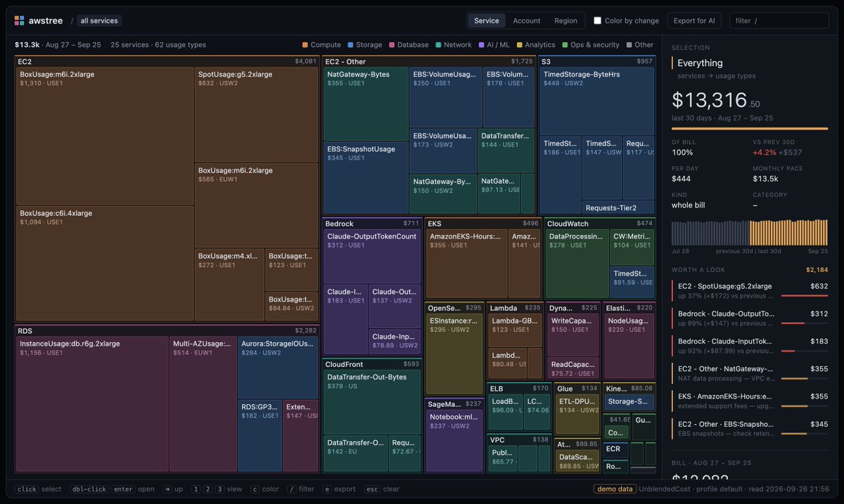The width and height of the screenshot is (844, 504).
Task: Click the demo data badge
Action: coord(615,489)
